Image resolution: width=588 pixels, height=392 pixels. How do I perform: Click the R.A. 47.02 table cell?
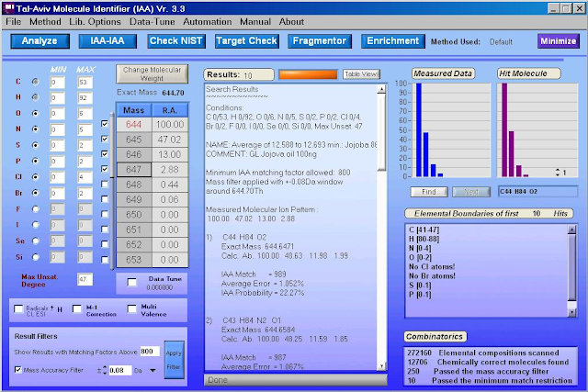pyautogui.click(x=169, y=140)
